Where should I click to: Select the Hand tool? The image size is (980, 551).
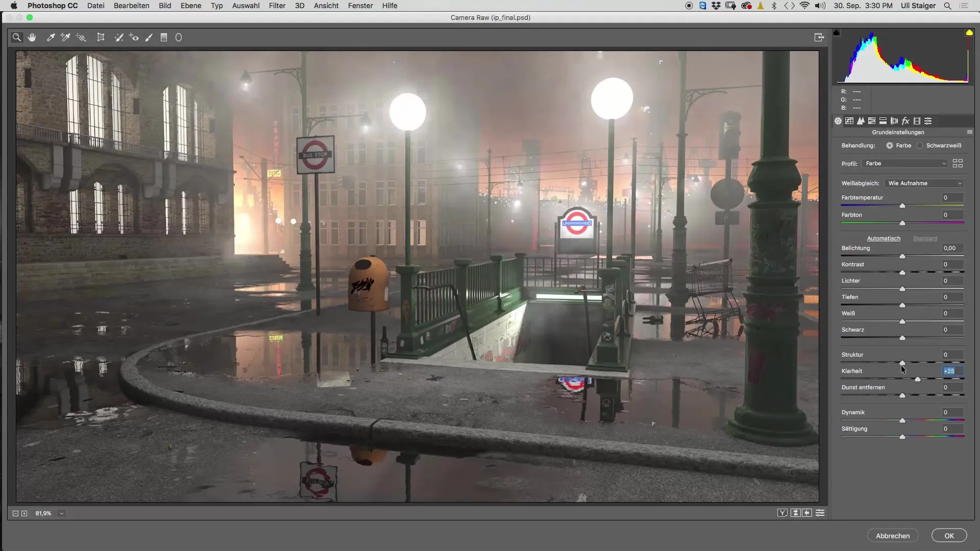click(x=32, y=37)
